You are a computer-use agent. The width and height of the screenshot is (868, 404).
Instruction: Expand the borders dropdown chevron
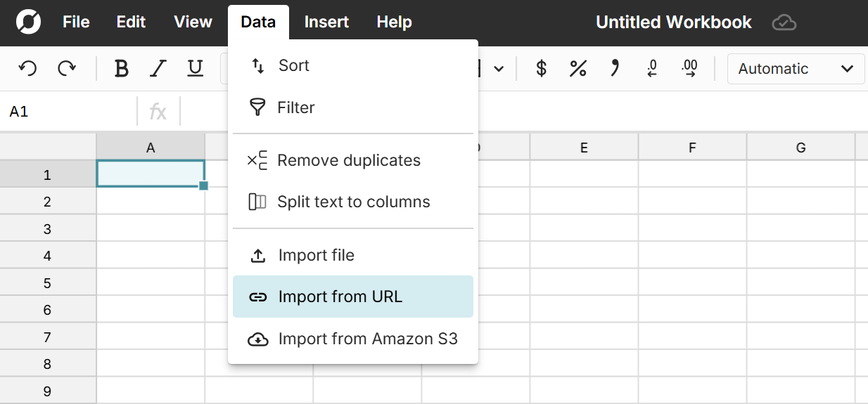tap(499, 69)
